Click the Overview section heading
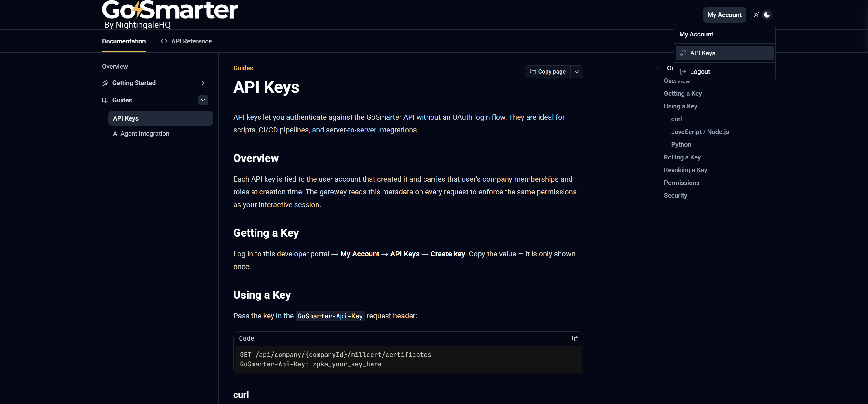This screenshot has height=404, width=868. point(256,158)
